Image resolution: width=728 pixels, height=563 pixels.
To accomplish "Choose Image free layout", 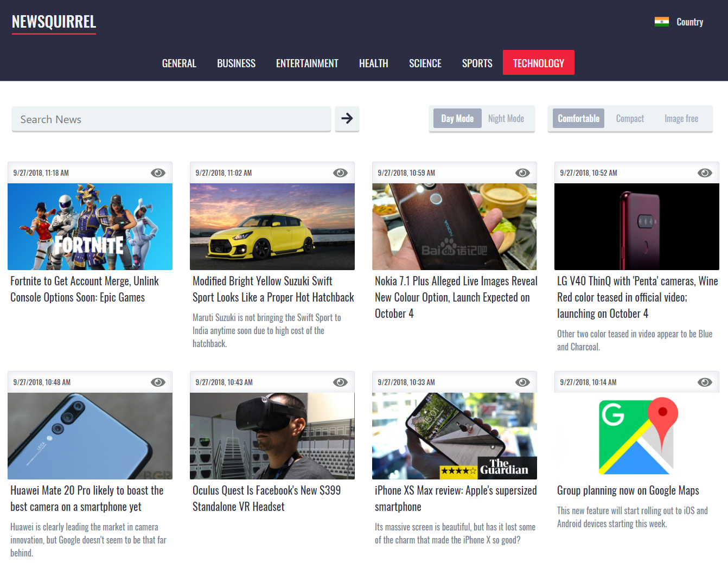I will coord(681,118).
